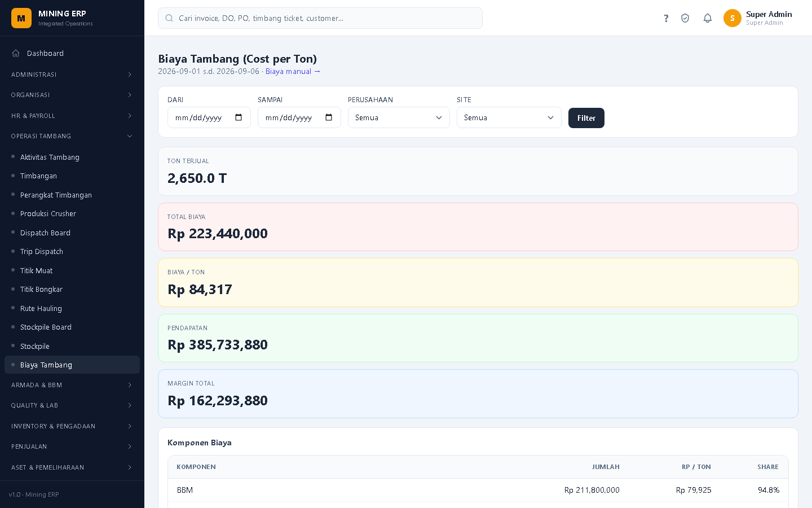Image resolution: width=812 pixels, height=508 pixels.
Task: Go to Dashboard
Action: (x=72, y=53)
